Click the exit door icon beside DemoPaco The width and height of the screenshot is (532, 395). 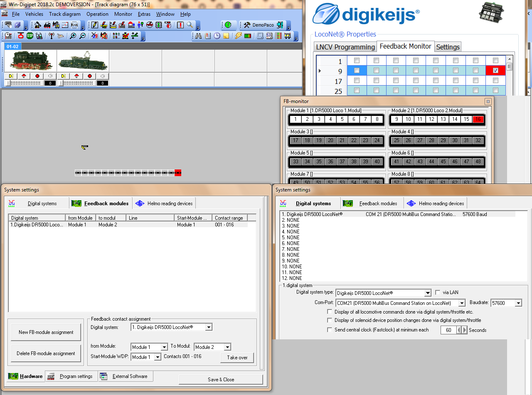280,25
